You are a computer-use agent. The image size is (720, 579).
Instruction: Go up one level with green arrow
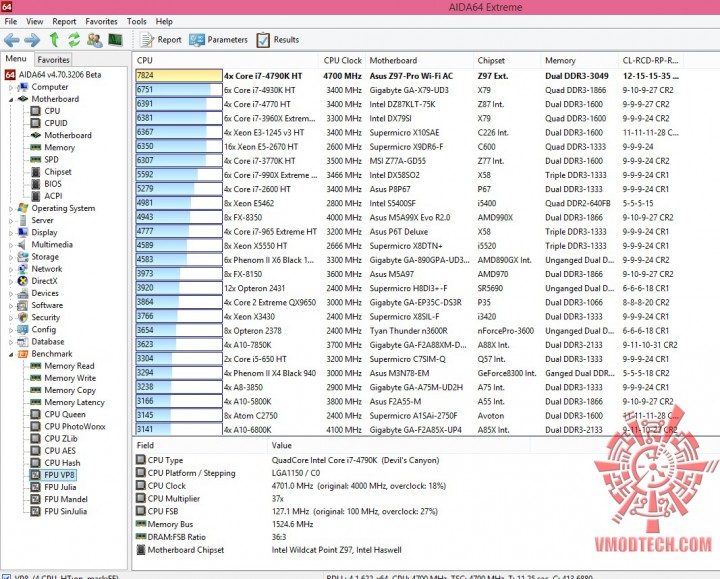click(x=54, y=40)
